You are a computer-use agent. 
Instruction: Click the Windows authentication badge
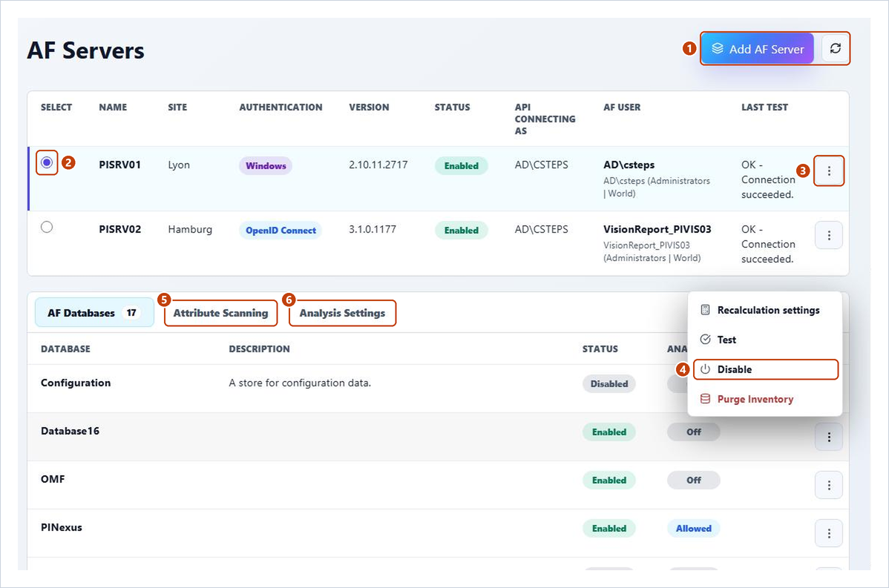[x=266, y=165]
